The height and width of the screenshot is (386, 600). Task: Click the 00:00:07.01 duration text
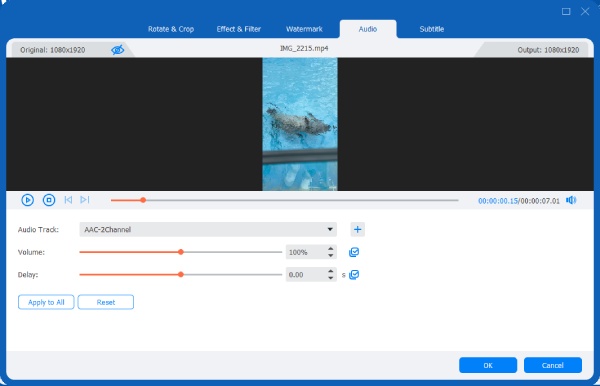point(540,201)
